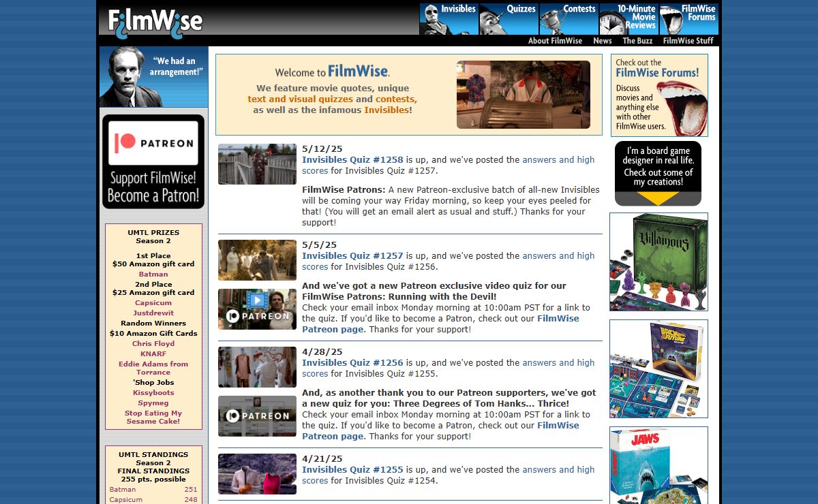Click the 5/12/25 post date text
This screenshot has height=504, width=818.
point(322,148)
